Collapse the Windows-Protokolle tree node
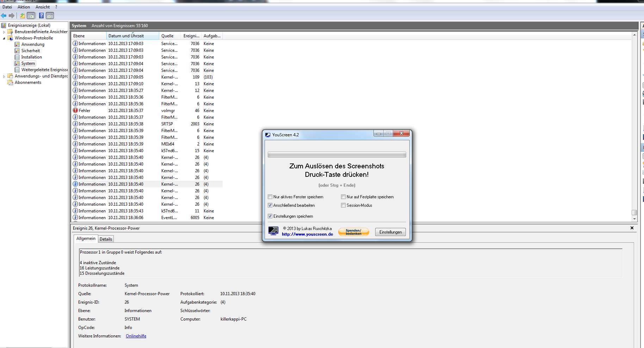644x348 pixels. pos(4,38)
